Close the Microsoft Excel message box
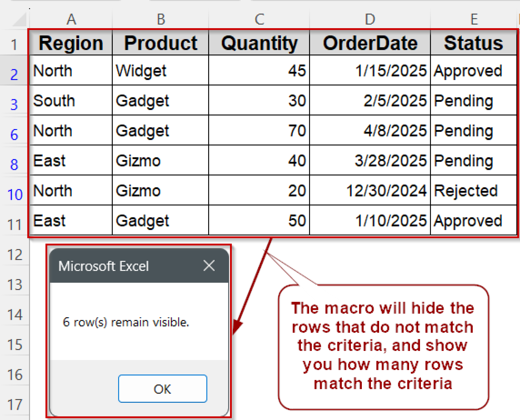 (209, 266)
